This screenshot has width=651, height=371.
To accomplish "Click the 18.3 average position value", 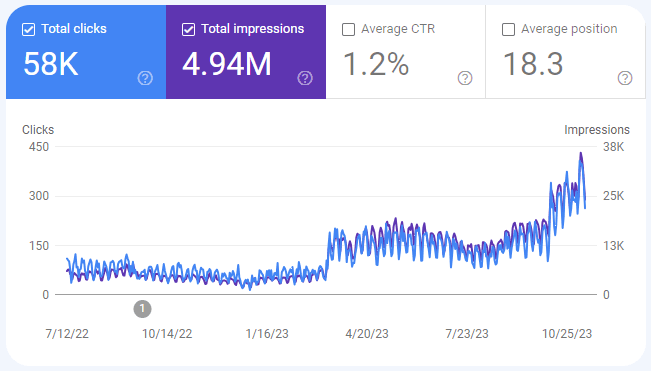I will pos(533,64).
